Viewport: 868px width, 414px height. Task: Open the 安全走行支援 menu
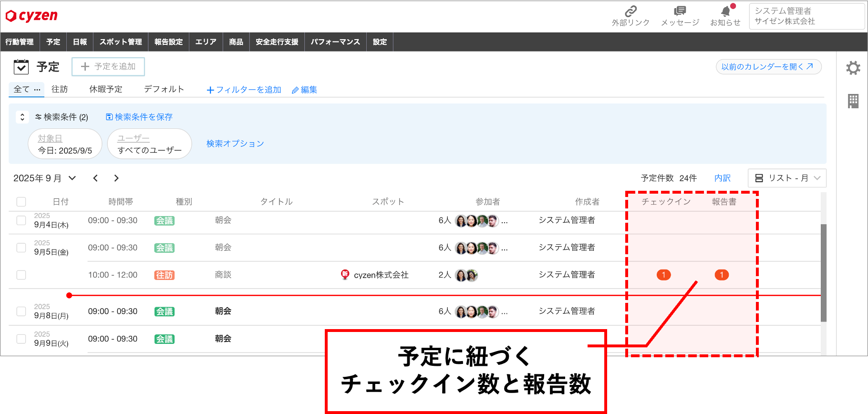277,42
